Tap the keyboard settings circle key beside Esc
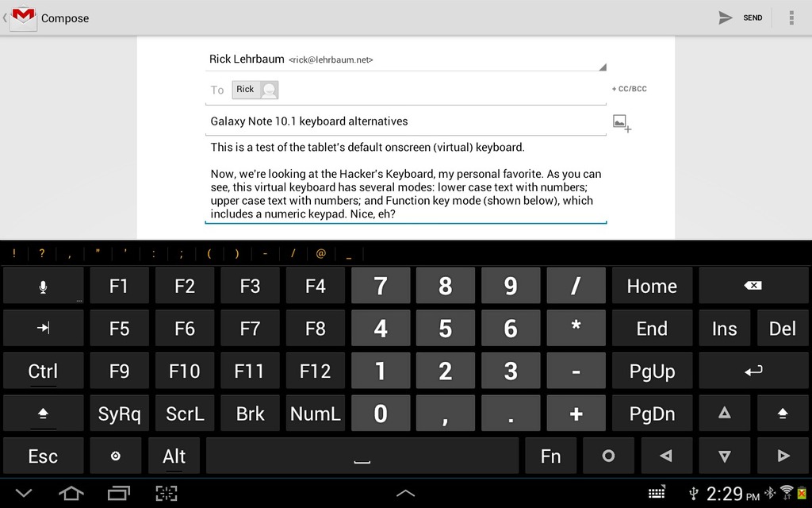This screenshot has height=508, width=812. coord(116,456)
